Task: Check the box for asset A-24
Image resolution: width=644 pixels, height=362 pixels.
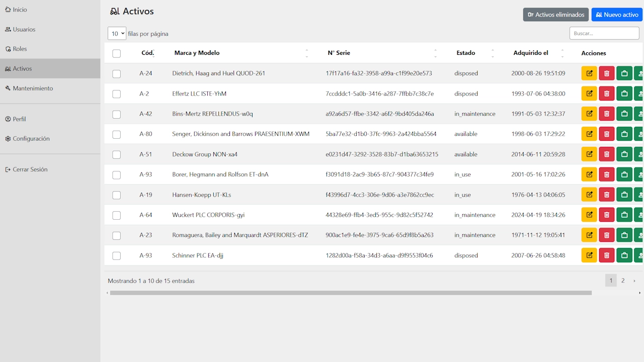Action: click(117, 74)
